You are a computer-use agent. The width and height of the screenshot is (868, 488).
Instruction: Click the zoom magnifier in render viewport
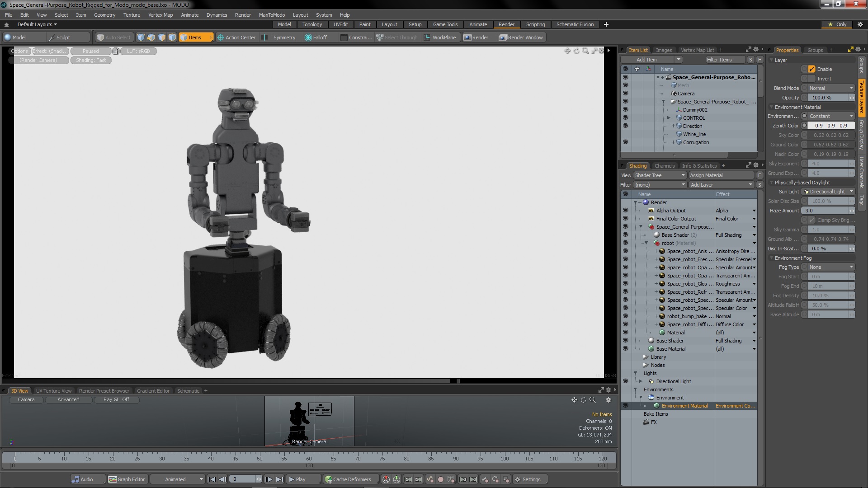tap(585, 51)
